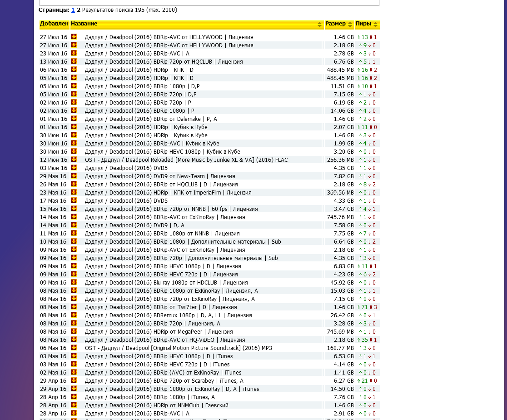Open 09 Мая ExKinoRay BDRip-AVC 2.18 GB title
The image size is (507, 420).
click(165, 250)
